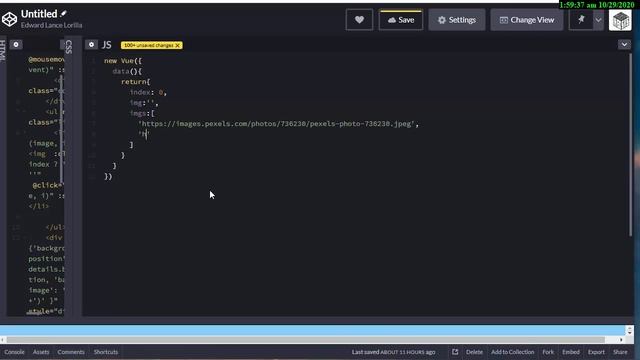Click the Last saved status text
The width and height of the screenshot is (640, 360).
393,352
